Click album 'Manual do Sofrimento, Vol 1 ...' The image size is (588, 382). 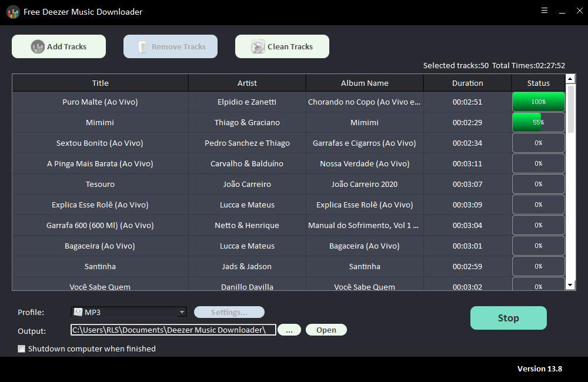(x=363, y=225)
